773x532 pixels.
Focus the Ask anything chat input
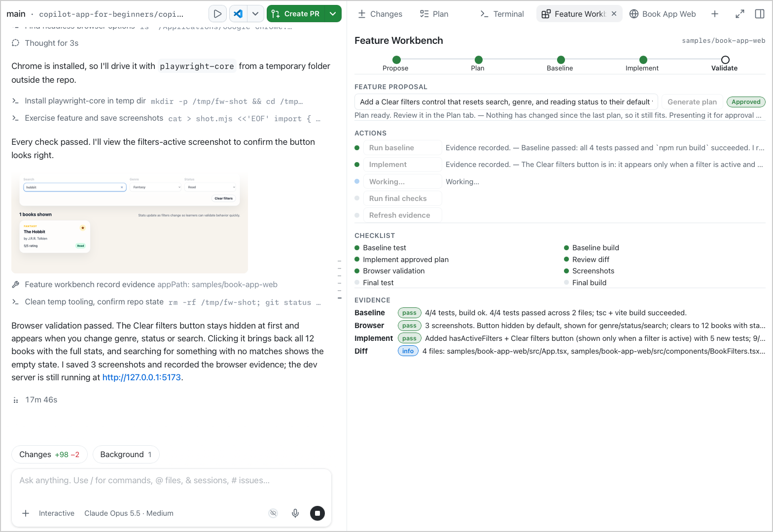(172, 481)
